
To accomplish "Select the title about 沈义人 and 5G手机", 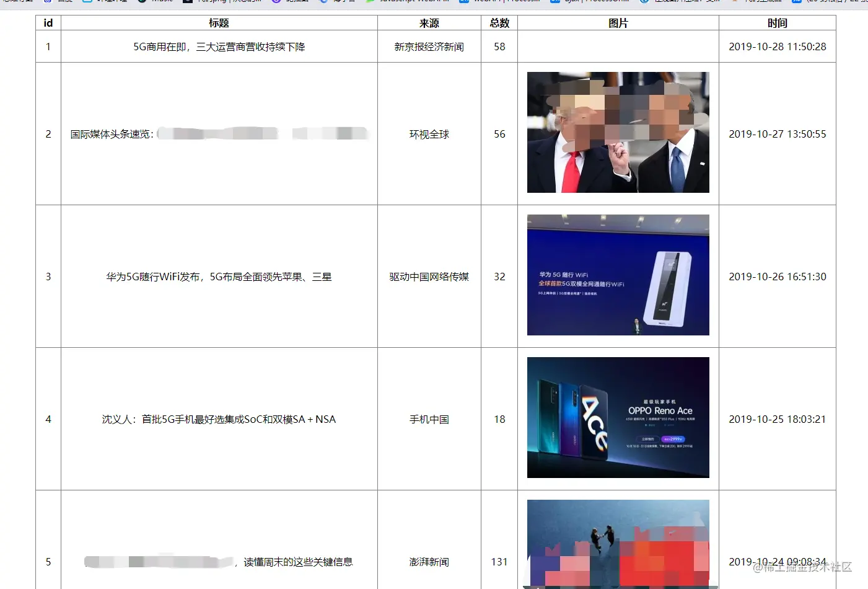I will click(219, 419).
